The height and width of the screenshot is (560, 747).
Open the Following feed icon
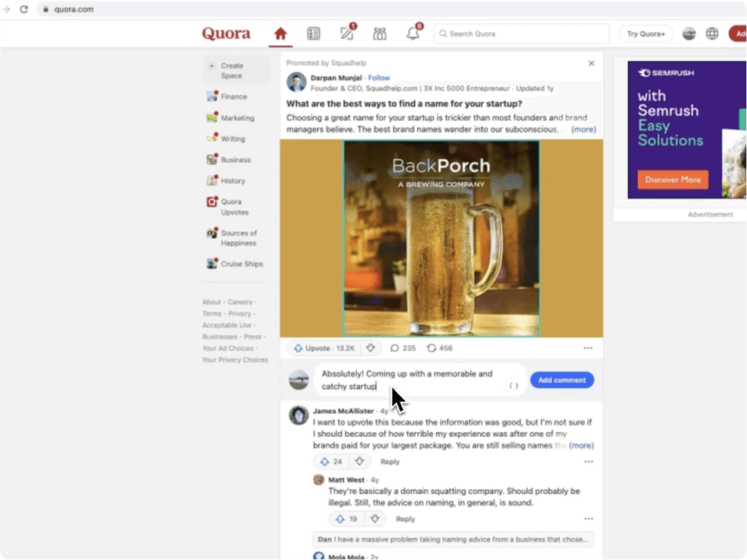[313, 33]
